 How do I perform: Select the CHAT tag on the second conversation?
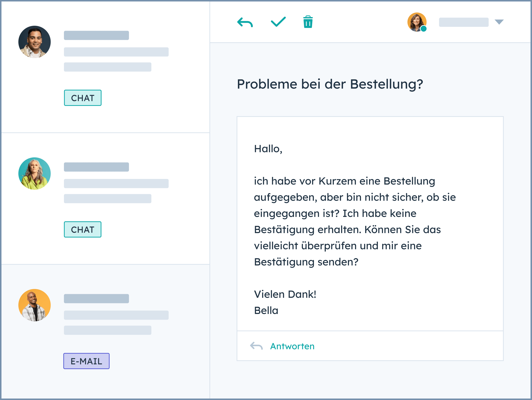[x=82, y=229]
